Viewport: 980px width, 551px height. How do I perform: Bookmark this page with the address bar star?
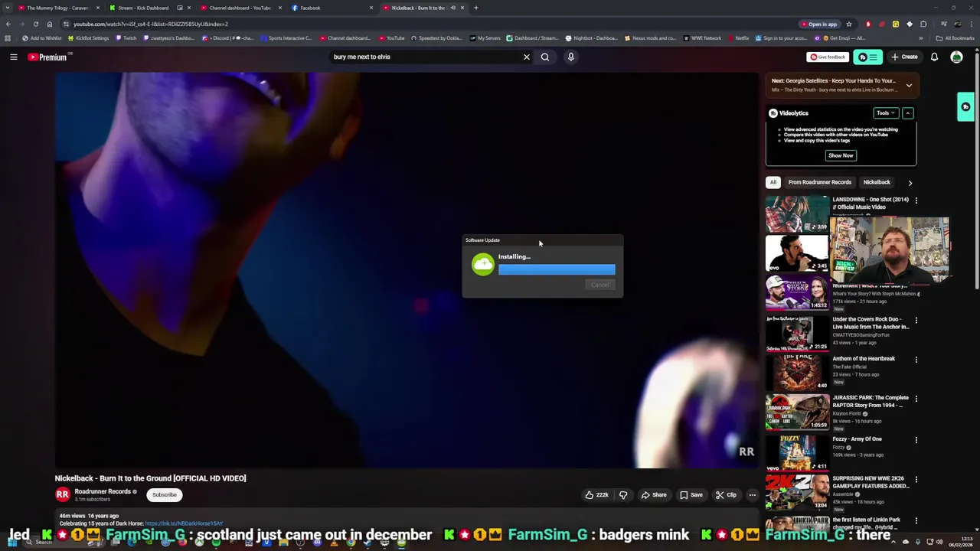(x=848, y=24)
